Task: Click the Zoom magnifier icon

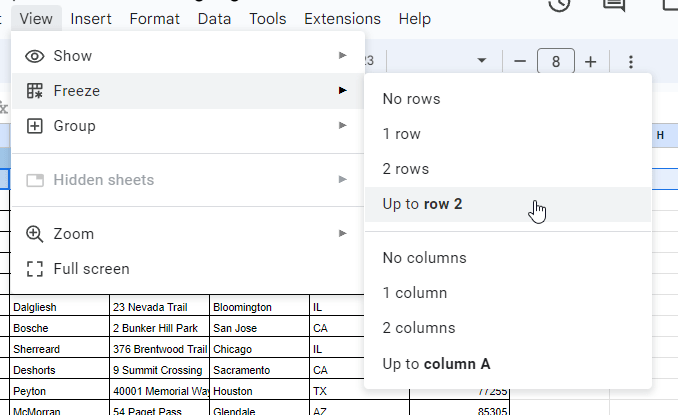Action: (x=35, y=234)
